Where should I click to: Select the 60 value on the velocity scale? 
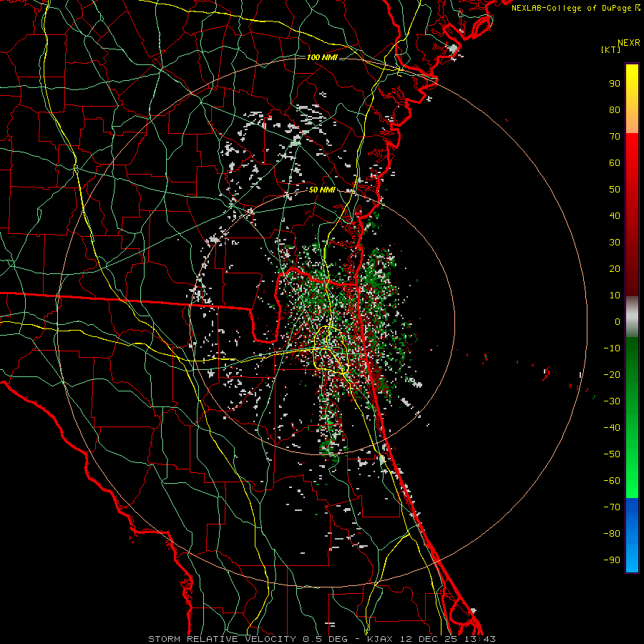(615, 162)
